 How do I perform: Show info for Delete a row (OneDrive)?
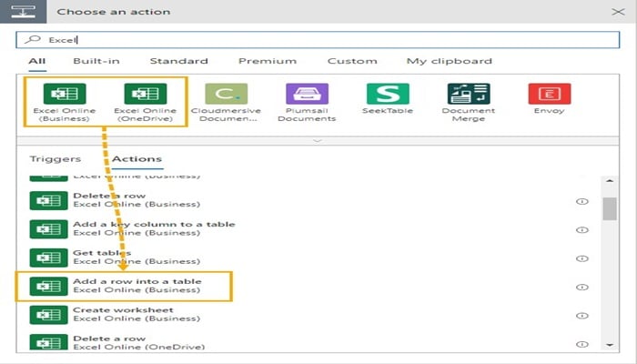coord(581,344)
